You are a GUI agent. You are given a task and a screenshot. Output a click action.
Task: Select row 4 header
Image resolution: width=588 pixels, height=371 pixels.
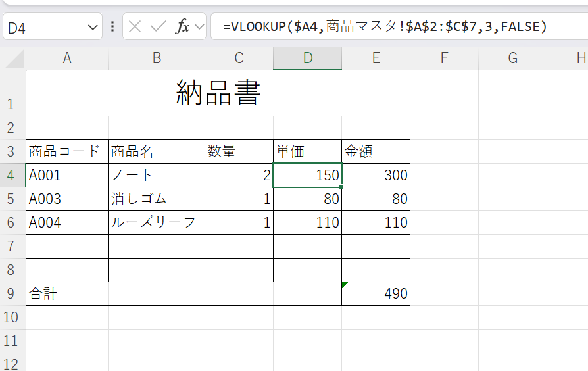click(x=11, y=175)
